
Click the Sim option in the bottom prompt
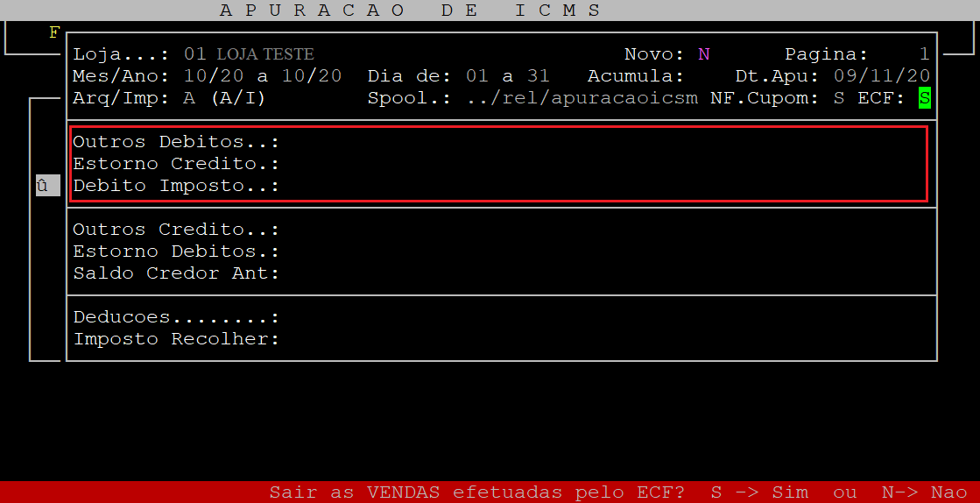pos(789,492)
